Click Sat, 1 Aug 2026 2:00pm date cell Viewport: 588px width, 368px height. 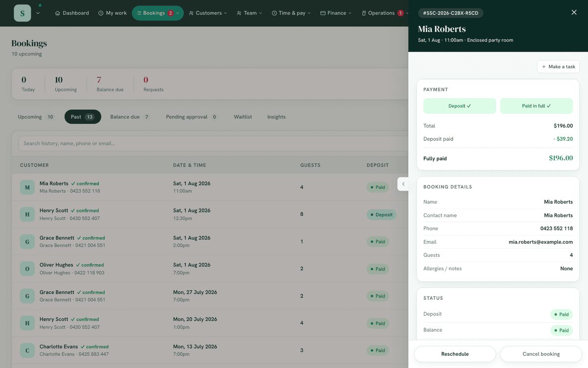pos(192,241)
